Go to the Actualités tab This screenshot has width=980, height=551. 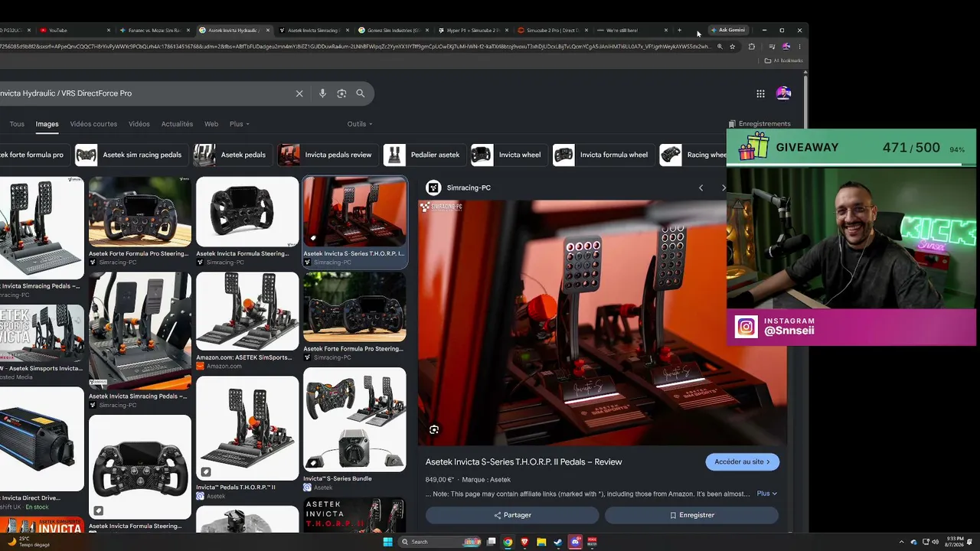[x=178, y=124]
